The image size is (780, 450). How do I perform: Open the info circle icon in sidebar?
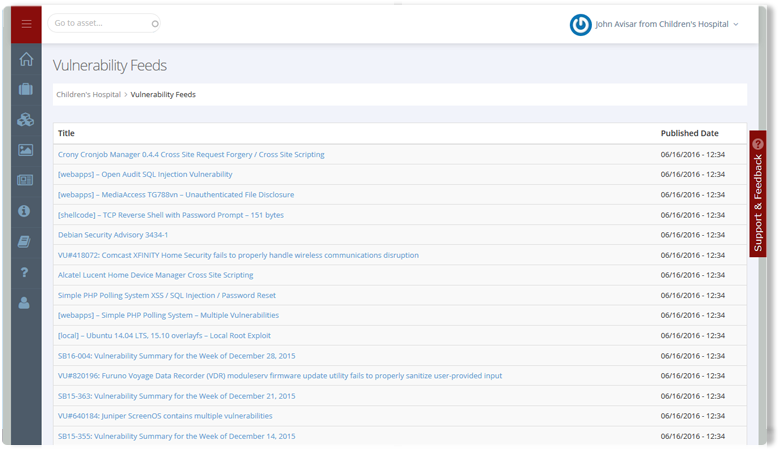[26, 211]
